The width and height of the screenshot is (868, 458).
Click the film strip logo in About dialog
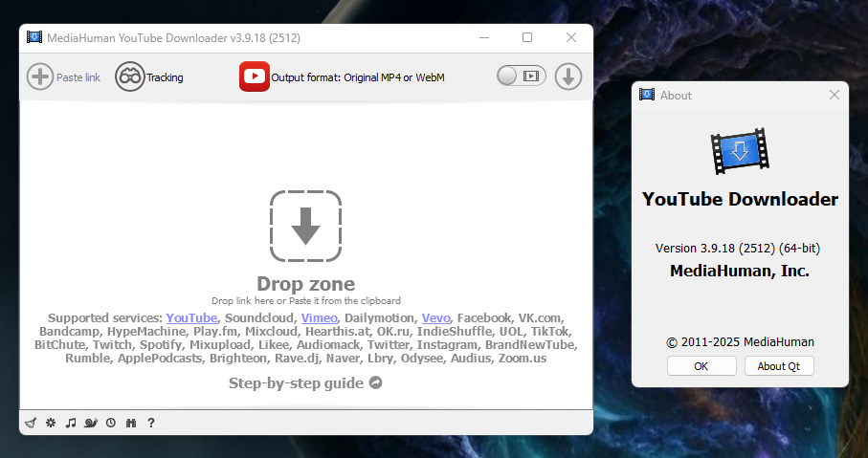click(x=740, y=151)
